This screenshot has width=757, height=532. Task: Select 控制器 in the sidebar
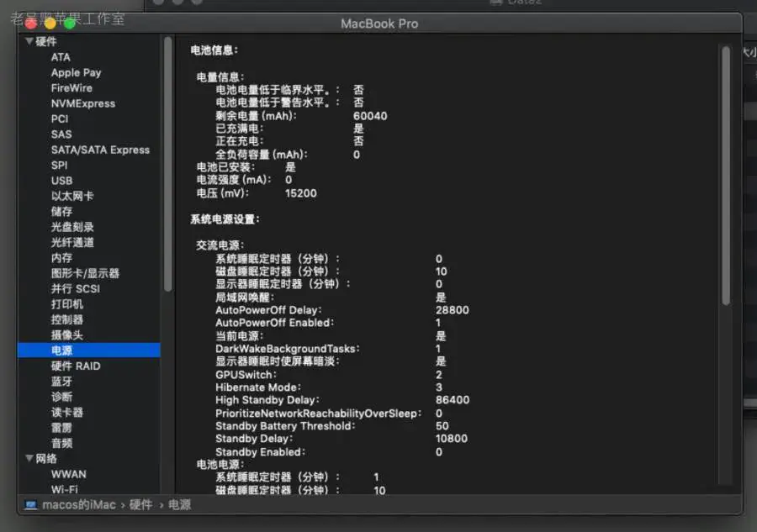coord(67,319)
